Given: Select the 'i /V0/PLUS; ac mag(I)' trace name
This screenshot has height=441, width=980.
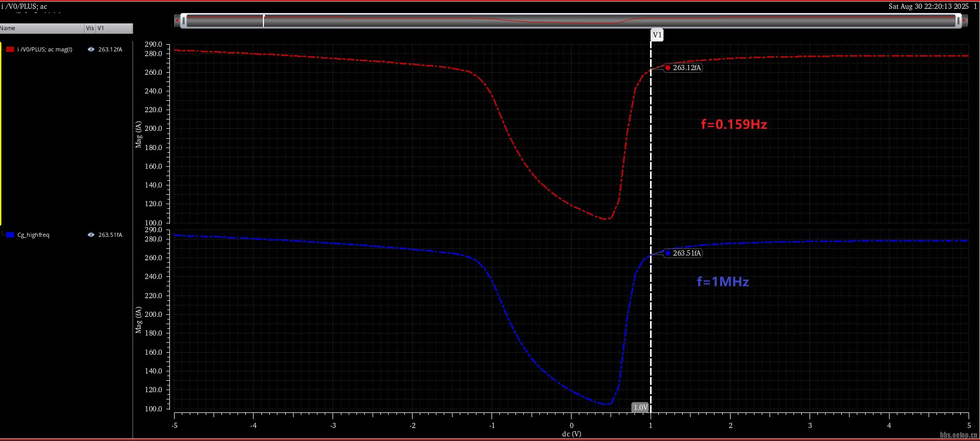Looking at the screenshot, I should (45, 49).
